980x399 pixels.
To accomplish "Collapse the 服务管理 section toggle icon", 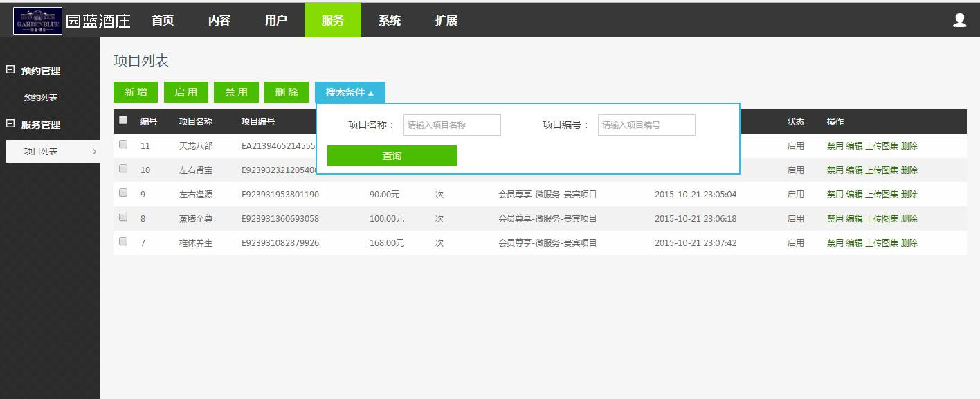I will [x=10, y=124].
